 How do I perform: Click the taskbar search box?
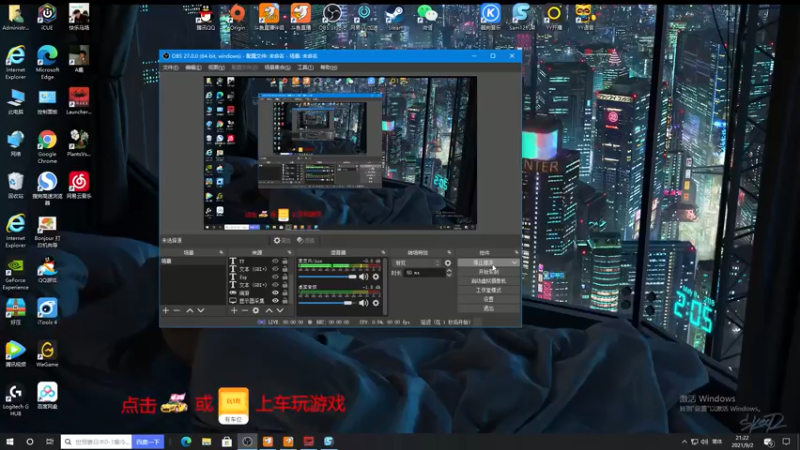[96, 442]
